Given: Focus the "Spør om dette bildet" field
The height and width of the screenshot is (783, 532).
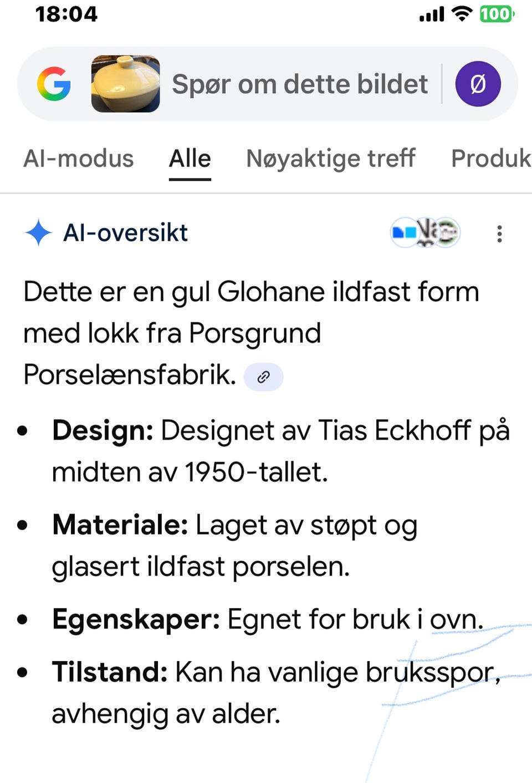Looking at the screenshot, I should coord(299,84).
